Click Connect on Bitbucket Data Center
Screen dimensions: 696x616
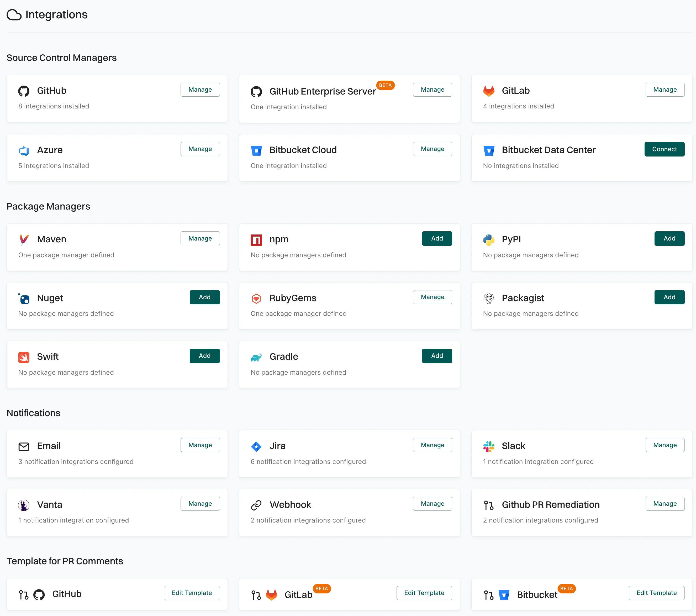664,149
